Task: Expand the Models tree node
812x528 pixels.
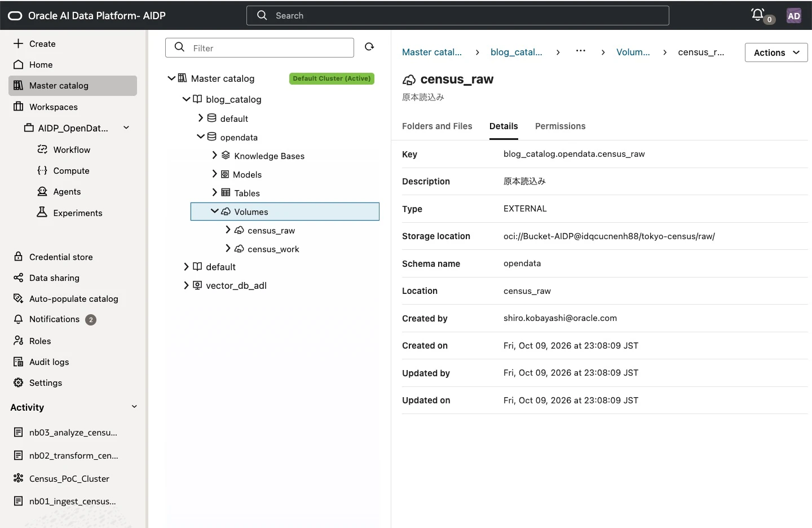Action: click(x=214, y=174)
